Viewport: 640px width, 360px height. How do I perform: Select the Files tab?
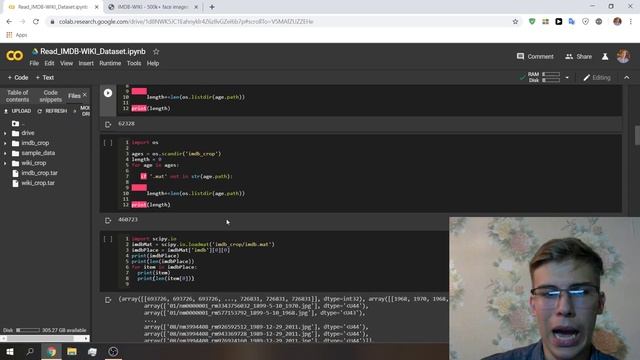(x=74, y=96)
